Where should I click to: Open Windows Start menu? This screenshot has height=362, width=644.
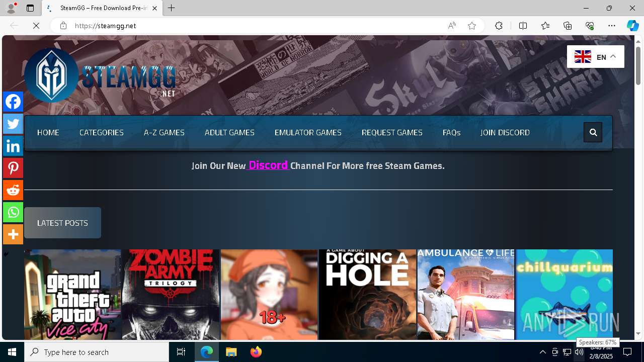point(12,352)
